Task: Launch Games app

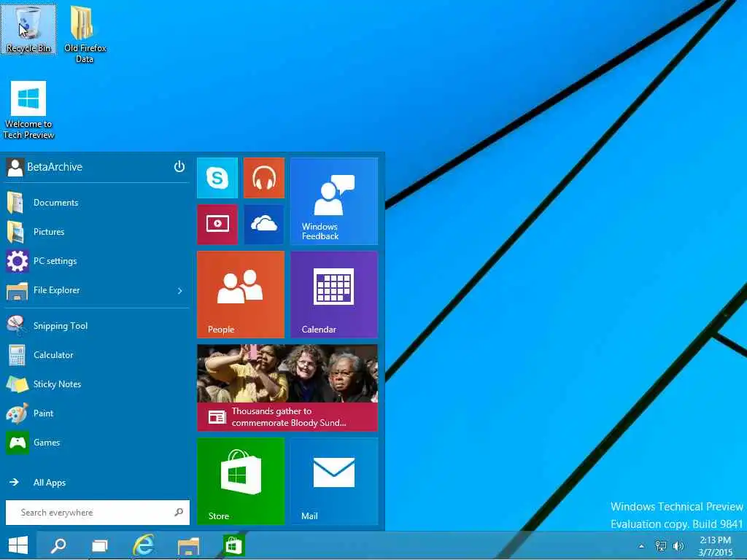Action: [x=97, y=443]
